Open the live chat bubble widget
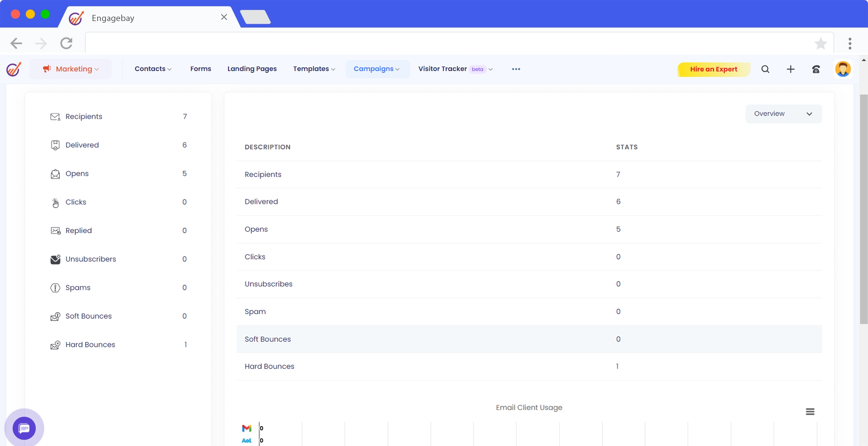 24,428
